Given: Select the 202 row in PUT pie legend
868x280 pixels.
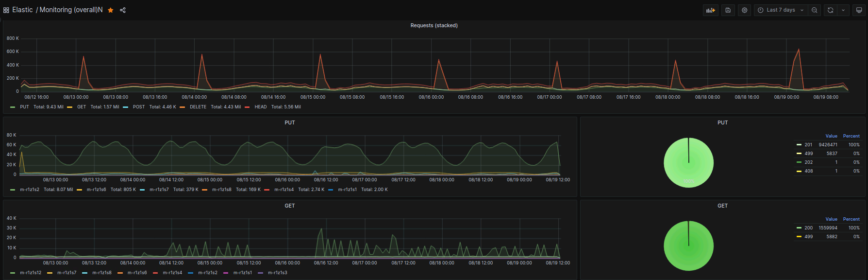Looking at the screenshot, I should click(x=828, y=162).
